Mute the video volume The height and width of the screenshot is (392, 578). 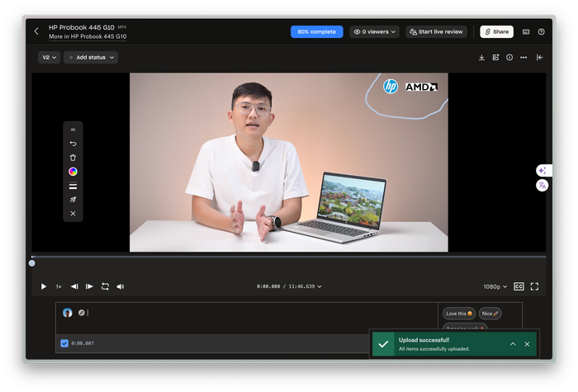(121, 286)
